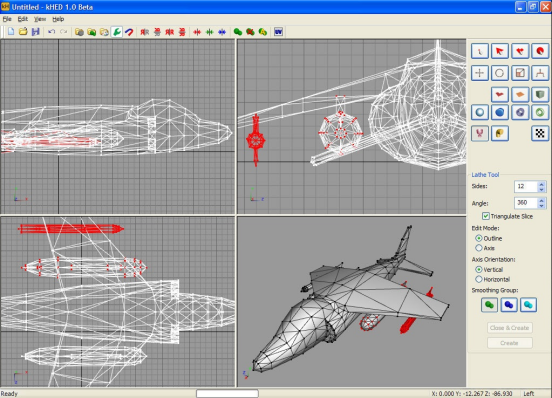Activate the Move cross tool
Screen dimensions: 552x398
(479, 73)
